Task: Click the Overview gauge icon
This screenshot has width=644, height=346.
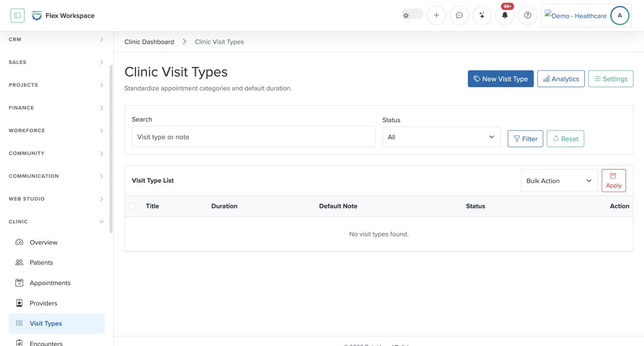Action: (19, 242)
